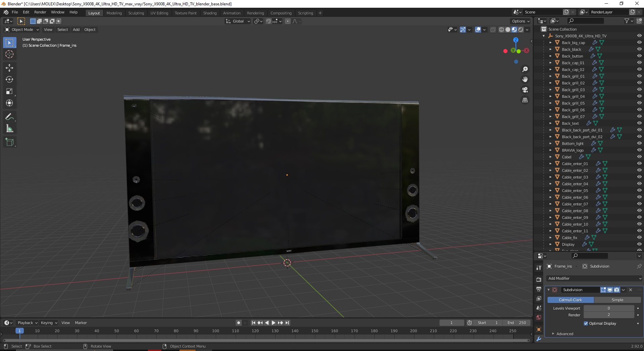Toggle viewport overlays button
The height and width of the screenshot is (351, 644).
click(478, 30)
